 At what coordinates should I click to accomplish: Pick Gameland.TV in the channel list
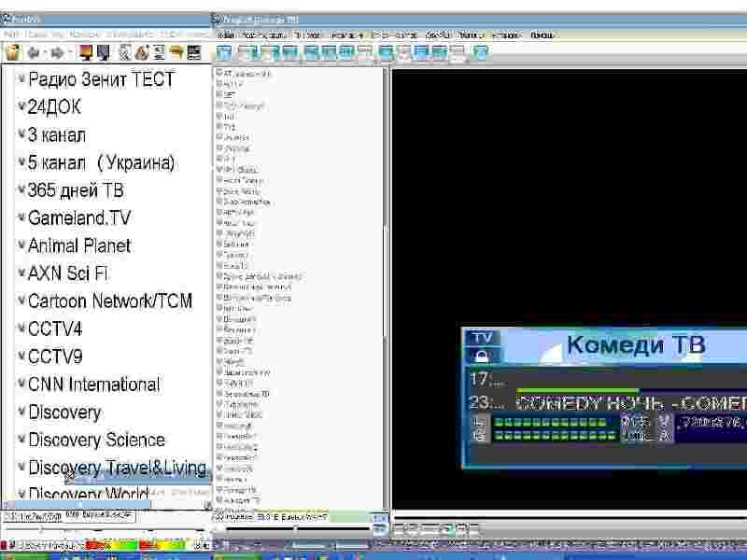79,218
